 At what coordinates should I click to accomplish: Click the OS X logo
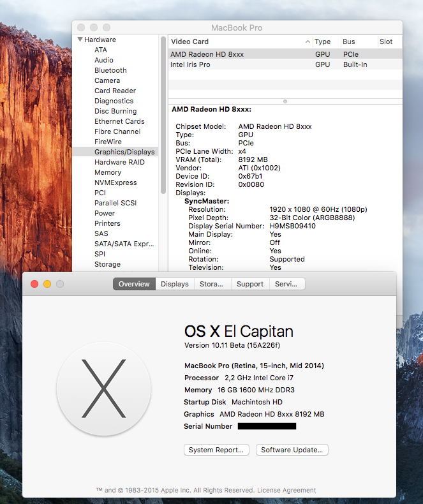(103, 389)
